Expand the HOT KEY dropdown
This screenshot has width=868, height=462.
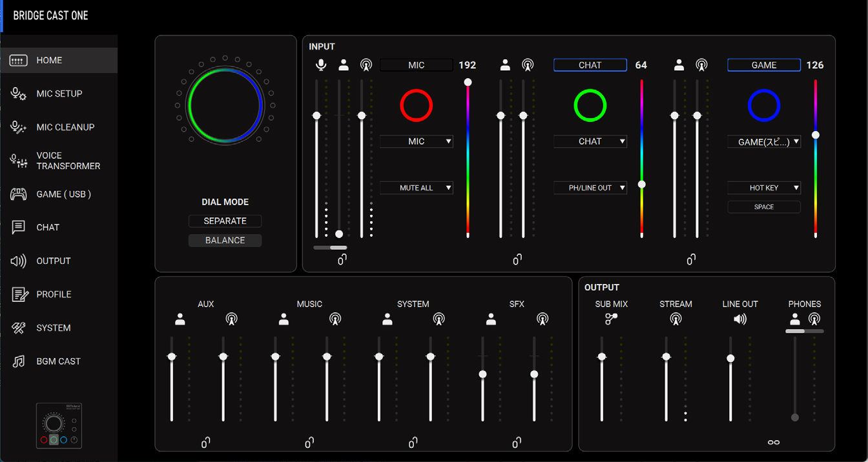764,188
